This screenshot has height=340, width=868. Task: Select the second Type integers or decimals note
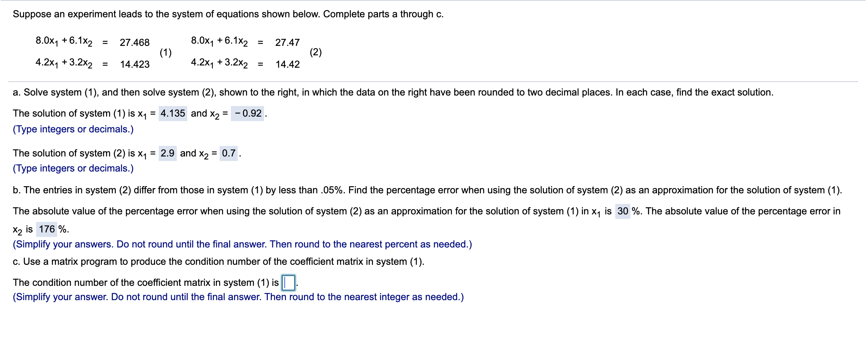pyautogui.click(x=74, y=168)
